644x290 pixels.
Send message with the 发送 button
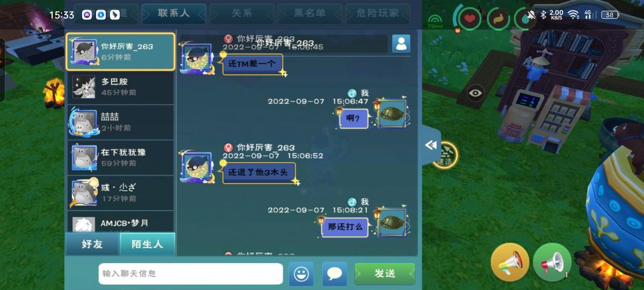tap(385, 273)
